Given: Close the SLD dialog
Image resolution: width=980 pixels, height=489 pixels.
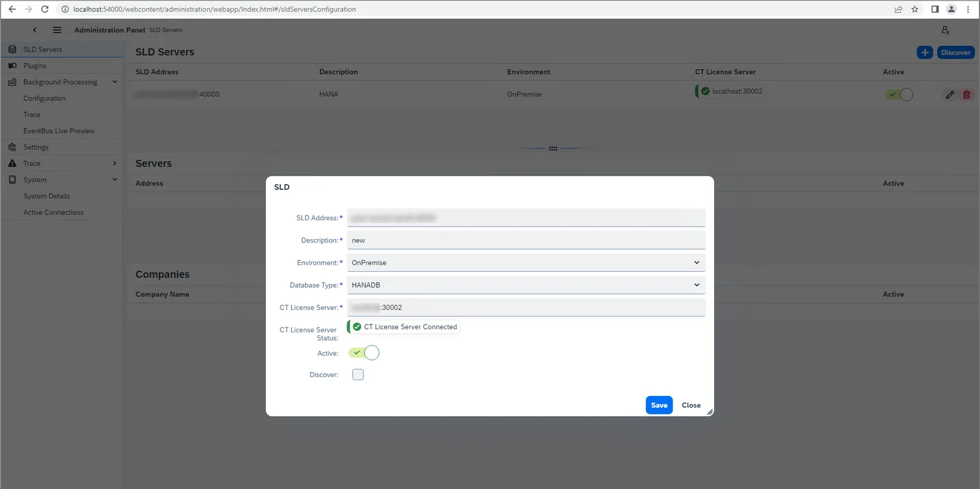Looking at the screenshot, I should (691, 405).
